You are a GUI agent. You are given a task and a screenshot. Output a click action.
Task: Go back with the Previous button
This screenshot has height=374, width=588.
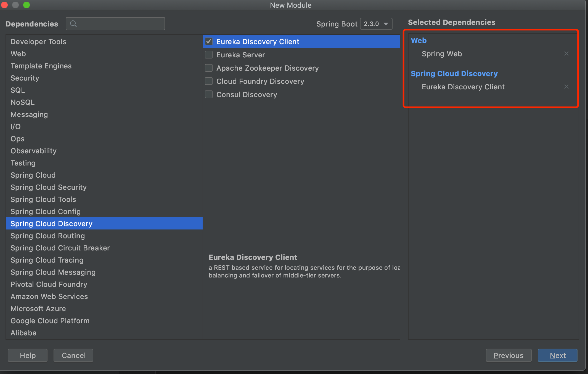click(x=508, y=355)
